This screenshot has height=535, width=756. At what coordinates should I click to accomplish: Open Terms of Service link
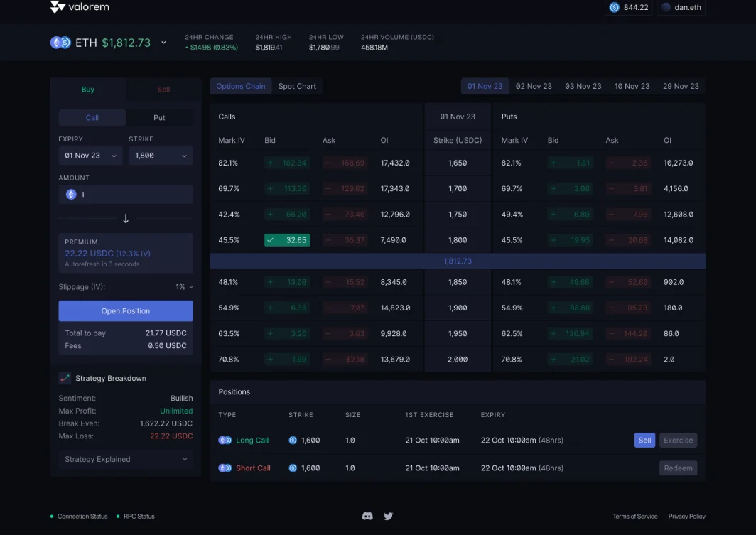click(x=635, y=517)
